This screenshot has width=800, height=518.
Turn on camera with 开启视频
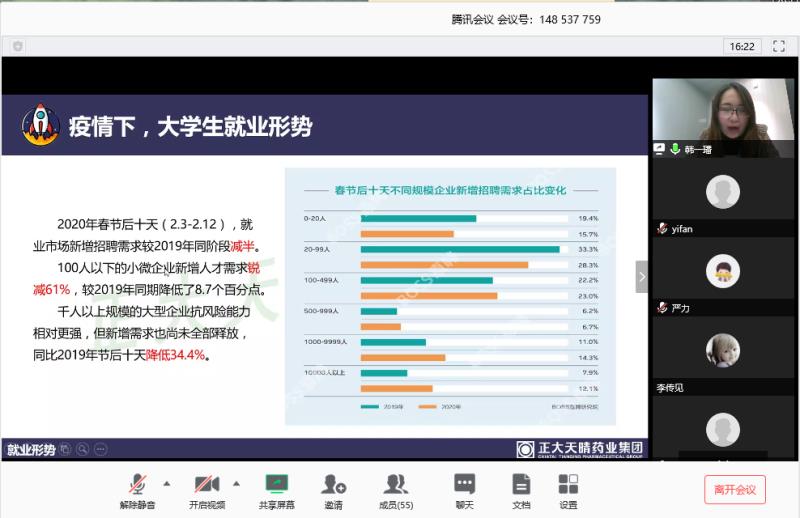(x=207, y=490)
